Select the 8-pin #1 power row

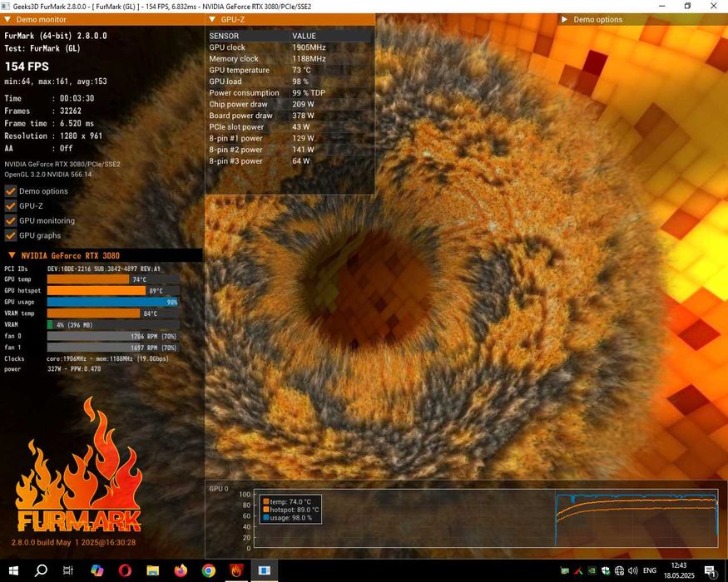coord(290,138)
